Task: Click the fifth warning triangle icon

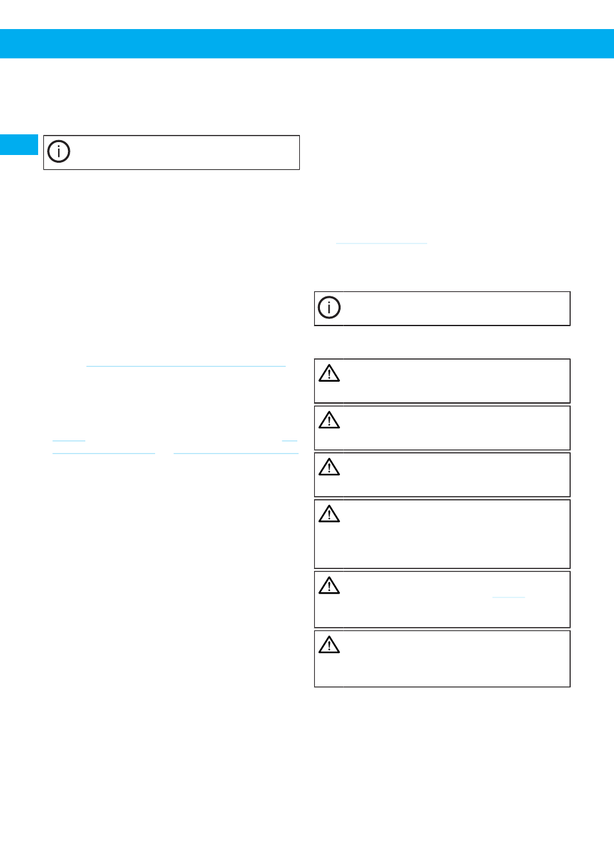Action: coord(329,586)
